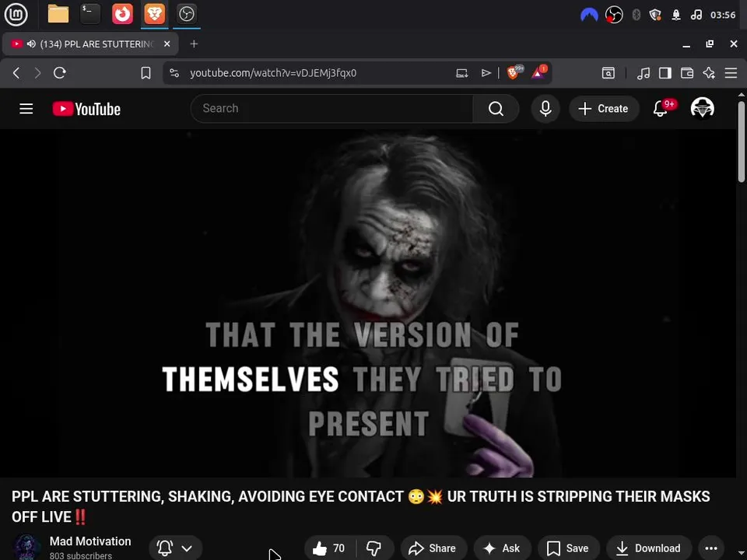View site settings icon in address bar

point(174,73)
